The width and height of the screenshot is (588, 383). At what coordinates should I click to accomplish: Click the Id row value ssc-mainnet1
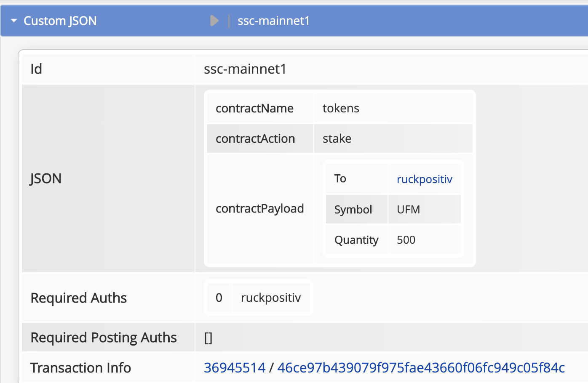pyautogui.click(x=245, y=69)
